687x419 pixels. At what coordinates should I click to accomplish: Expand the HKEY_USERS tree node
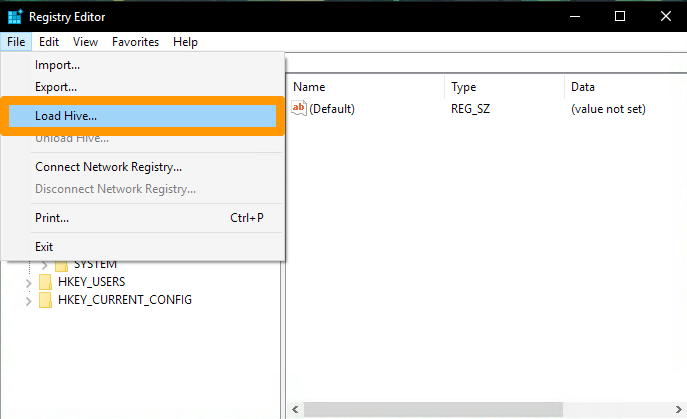tap(28, 282)
